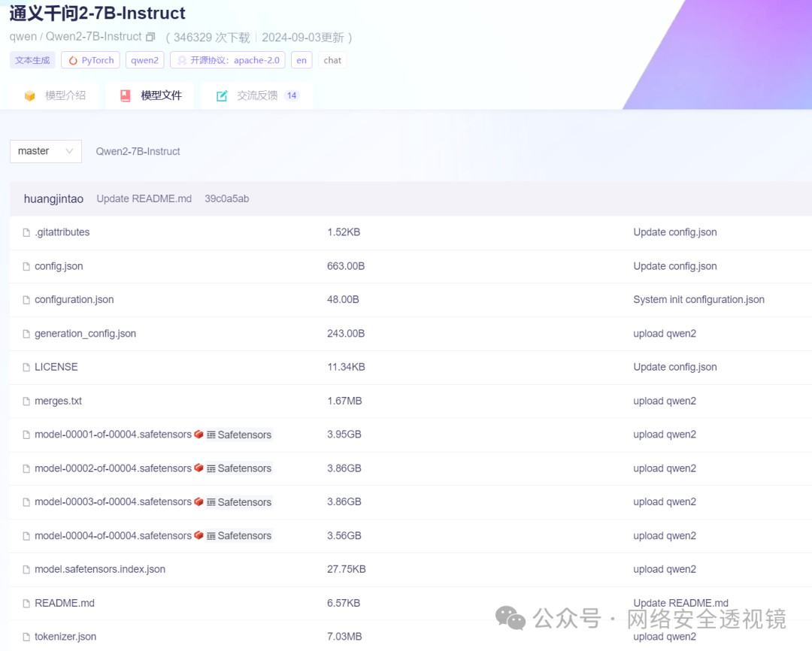812x651 pixels.
Task: Click Safetensors badge on model-00003-of-00004 row
Action: (239, 502)
